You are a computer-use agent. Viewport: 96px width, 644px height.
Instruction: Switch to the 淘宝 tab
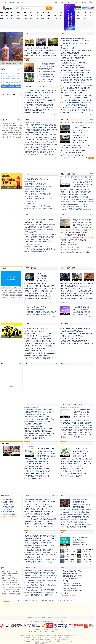tap(20, 95)
